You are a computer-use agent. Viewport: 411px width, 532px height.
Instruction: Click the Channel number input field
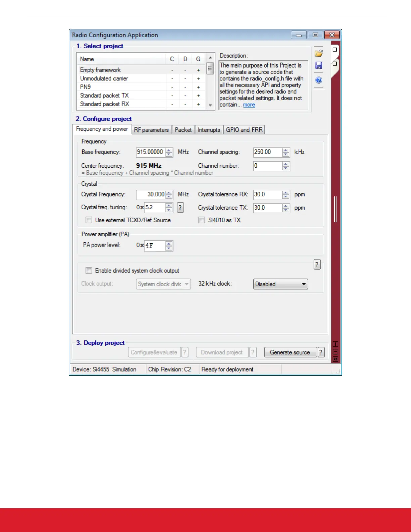[x=268, y=166]
